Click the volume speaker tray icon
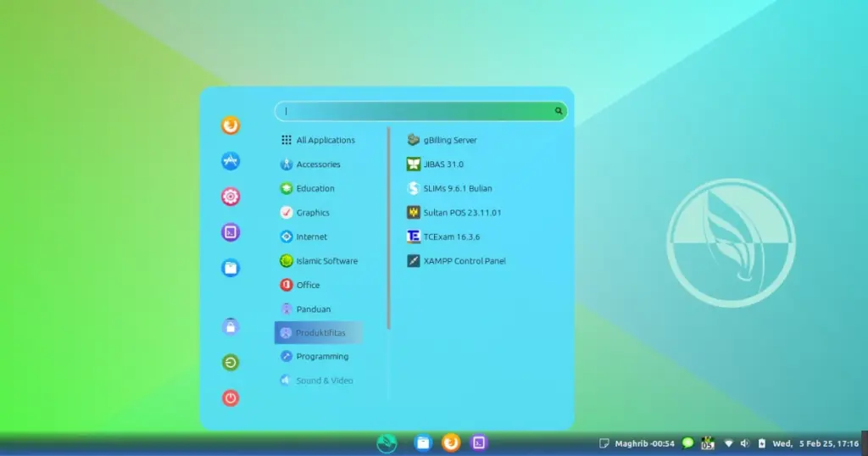The image size is (868, 456). click(x=745, y=443)
